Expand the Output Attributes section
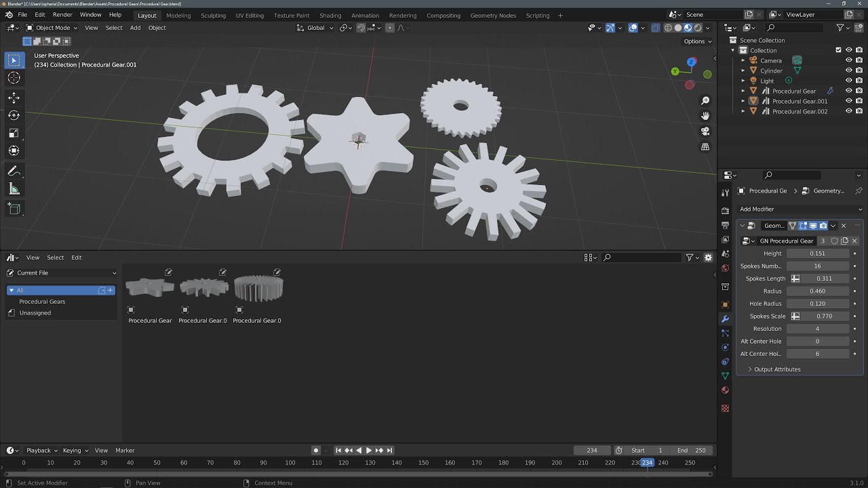Viewport: 868px width, 488px height. (777, 369)
